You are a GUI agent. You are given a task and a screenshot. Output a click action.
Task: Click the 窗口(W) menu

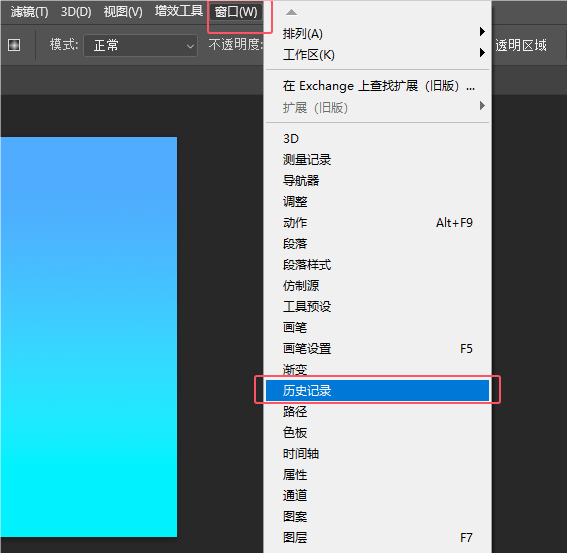pos(236,12)
